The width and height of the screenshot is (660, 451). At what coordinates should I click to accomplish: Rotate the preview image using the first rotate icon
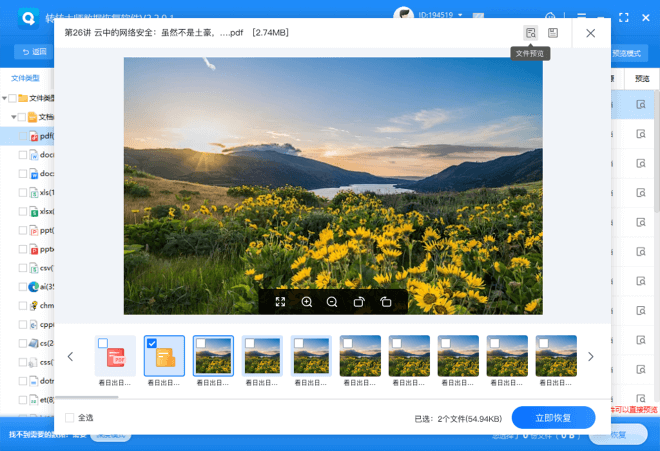click(x=359, y=302)
